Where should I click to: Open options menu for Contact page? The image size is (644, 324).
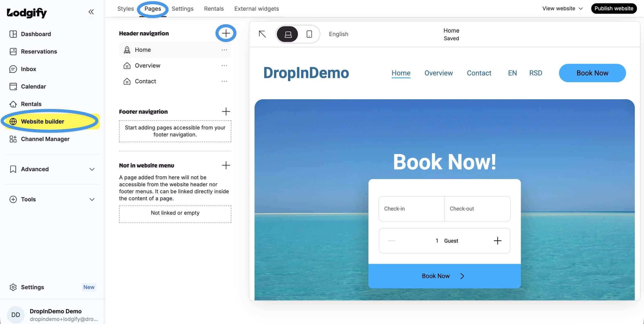(224, 81)
